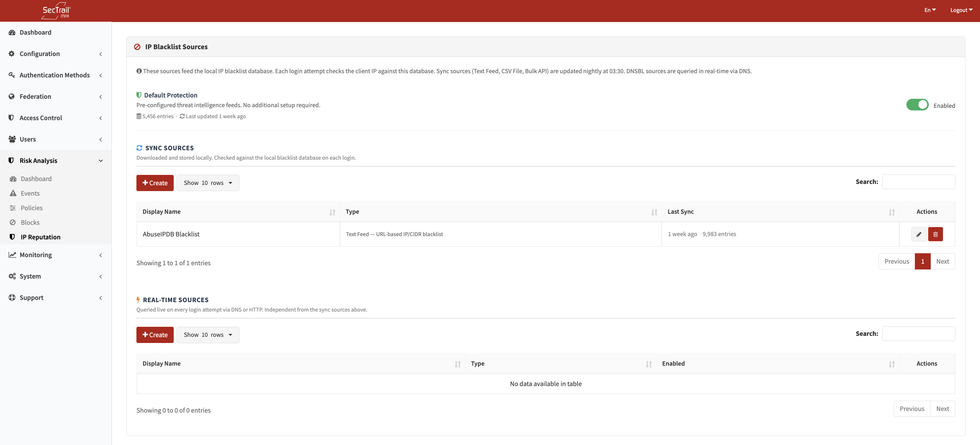Select the Access Control shield icon

(x=11, y=118)
